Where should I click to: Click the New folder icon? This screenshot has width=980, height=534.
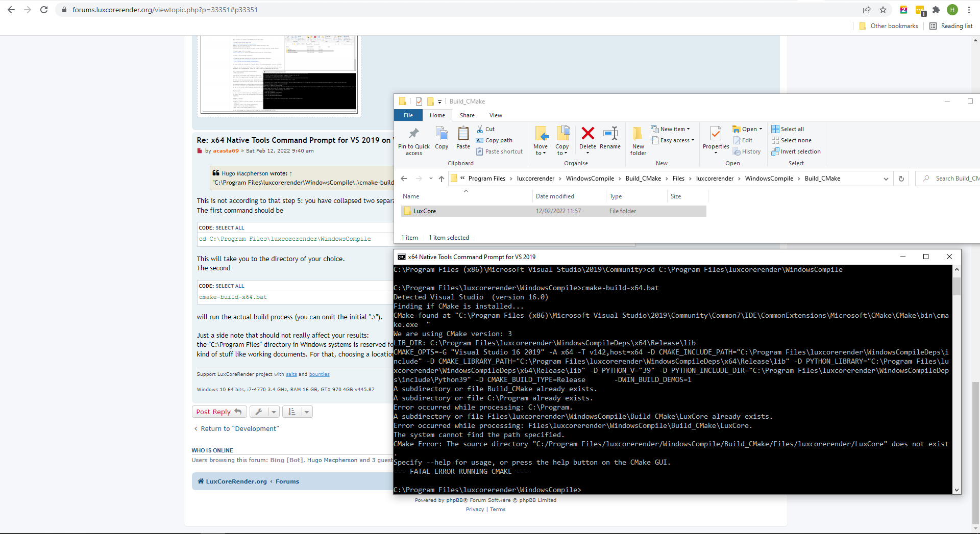click(x=638, y=134)
